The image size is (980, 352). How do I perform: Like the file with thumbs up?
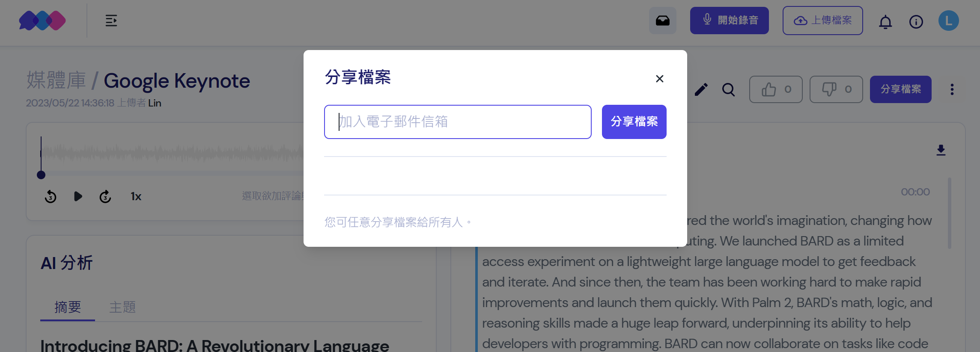pos(775,89)
